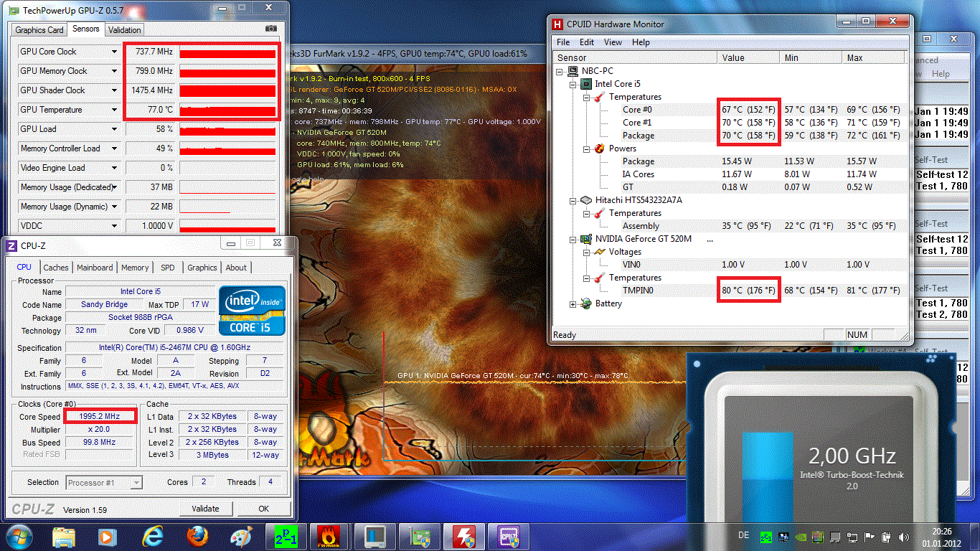980x551 pixels.
Task: Click the NVIDIA tray icon
Action: [801, 536]
